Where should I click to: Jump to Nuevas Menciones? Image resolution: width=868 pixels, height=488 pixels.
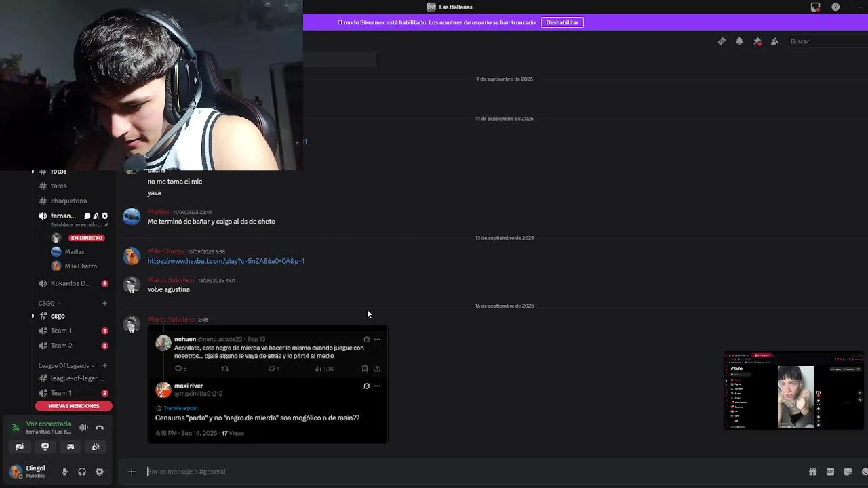pos(74,406)
